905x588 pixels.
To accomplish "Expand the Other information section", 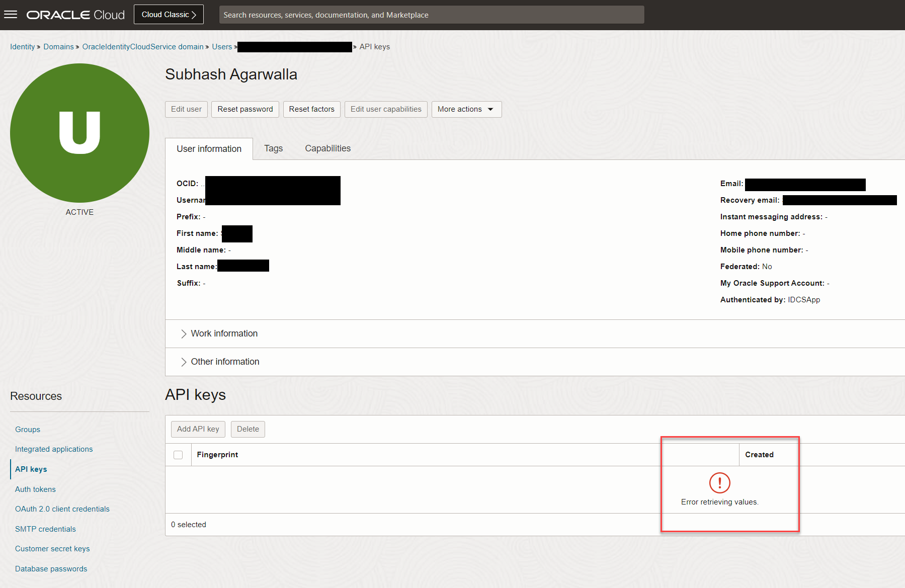I will [225, 361].
